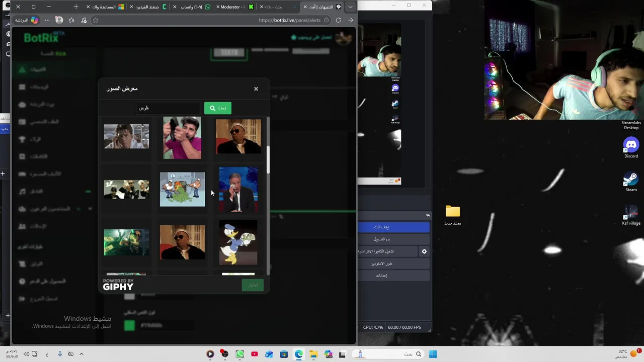Click the dimmed green select button in gallery
The height and width of the screenshot is (362, 644).
(253, 285)
